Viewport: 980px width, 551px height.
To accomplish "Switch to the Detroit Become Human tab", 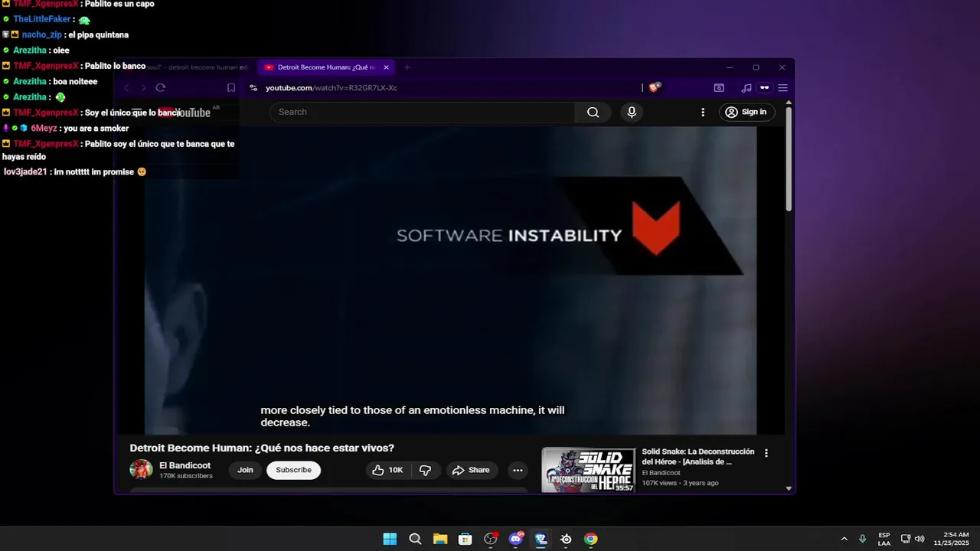I will (327, 67).
